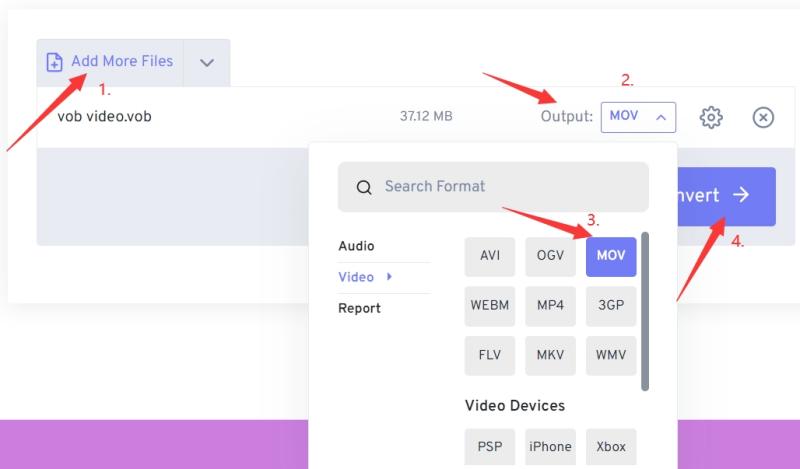This screenshot has height=469, width=800.
Task: Click the Convert button
Action: point(727,196)
